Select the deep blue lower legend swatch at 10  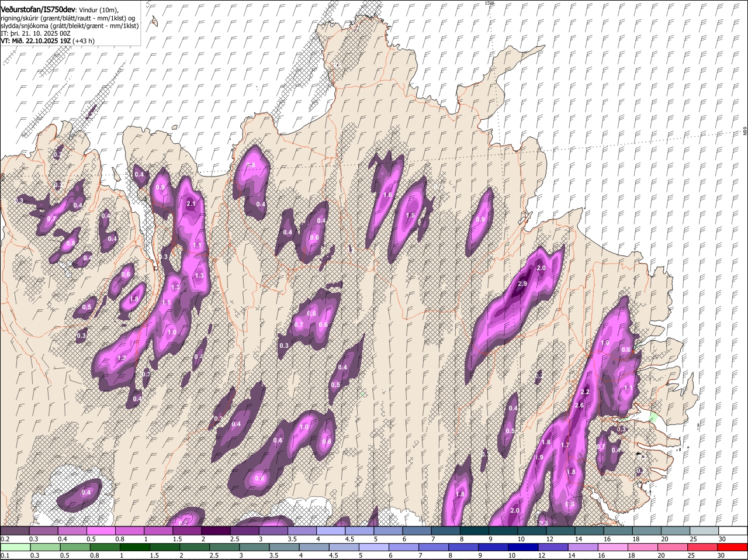point(523,548)
